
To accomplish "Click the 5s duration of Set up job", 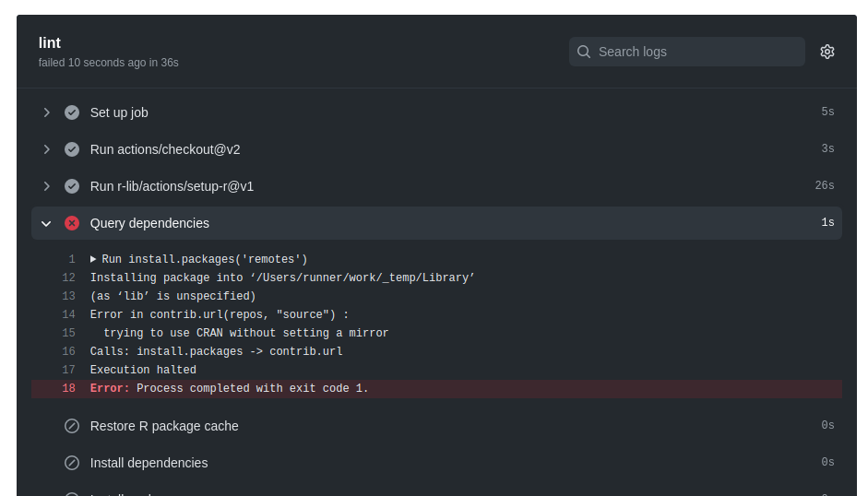I will point(827,112).
